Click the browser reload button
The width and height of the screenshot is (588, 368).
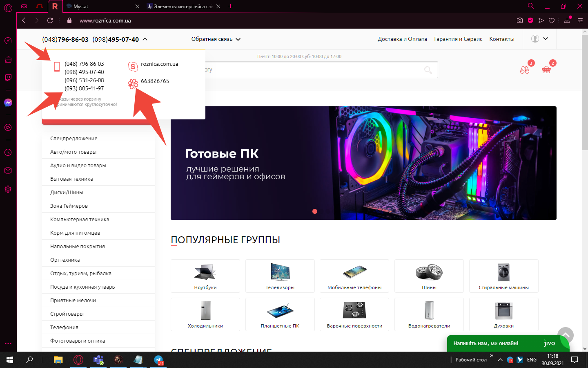click(50, 20)
